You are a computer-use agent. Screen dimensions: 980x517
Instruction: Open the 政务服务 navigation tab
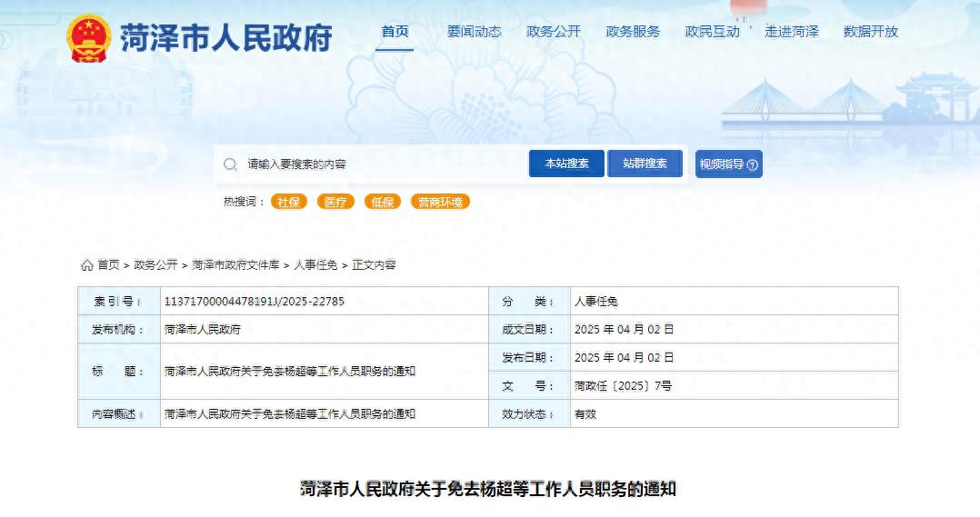point(633,31)
